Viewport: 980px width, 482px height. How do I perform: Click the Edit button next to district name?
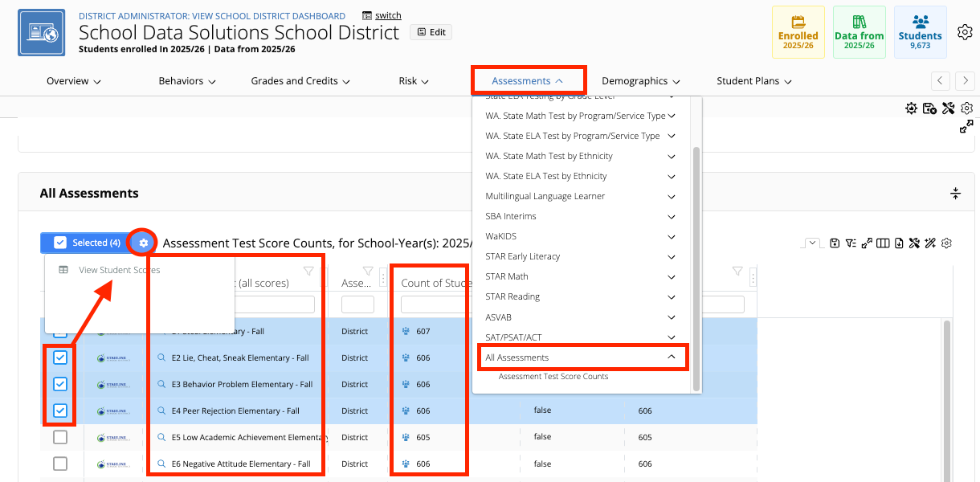point(431,32)
